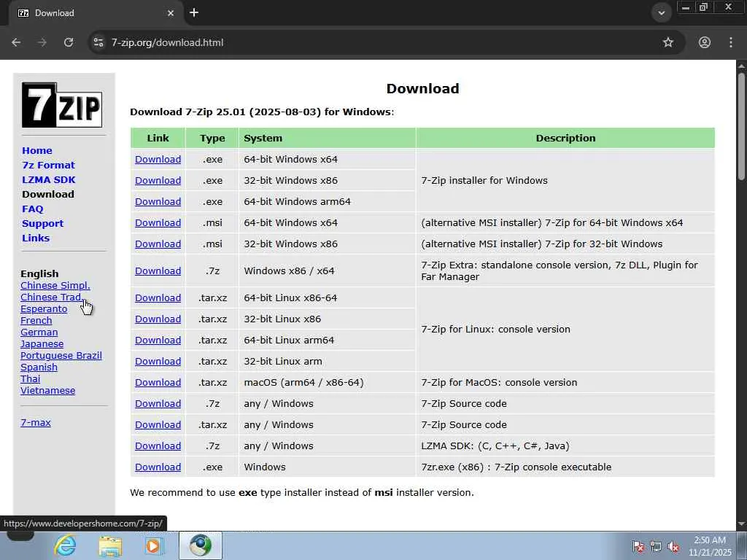
Task: Switch language to German
Action: (39, 332)
